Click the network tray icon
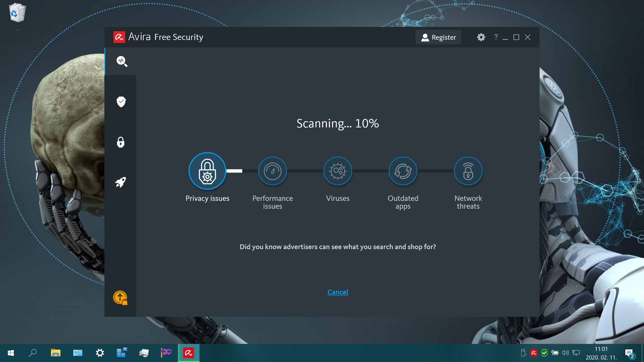The height and width of the screenshot is (362, 644). [576, 353]
